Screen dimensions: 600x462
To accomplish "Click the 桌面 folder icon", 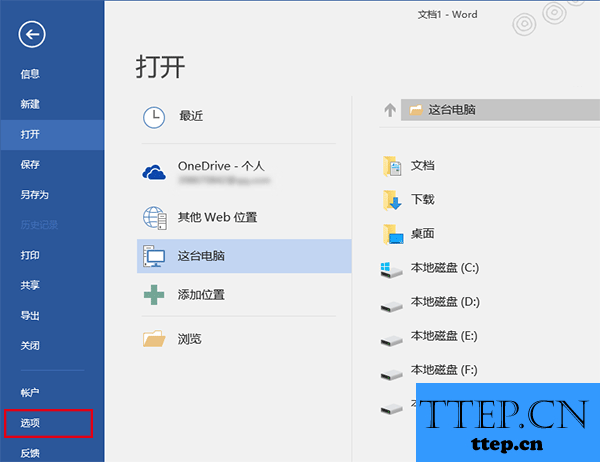I will click(393, 234).
